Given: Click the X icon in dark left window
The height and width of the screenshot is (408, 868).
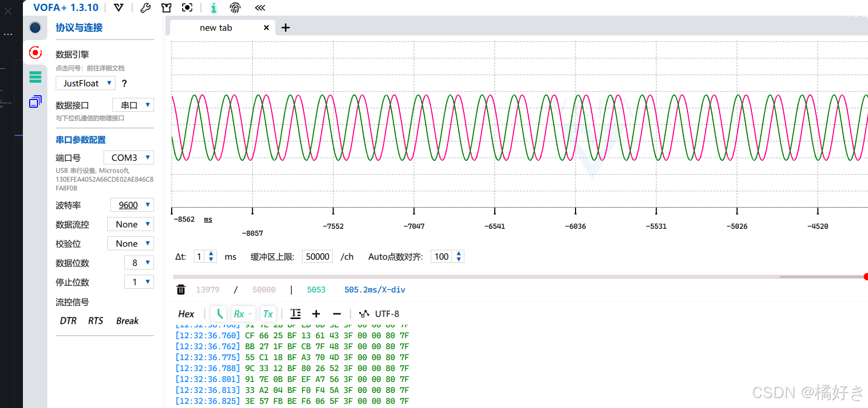Looking at the screenshot, I should pos(8,10).
